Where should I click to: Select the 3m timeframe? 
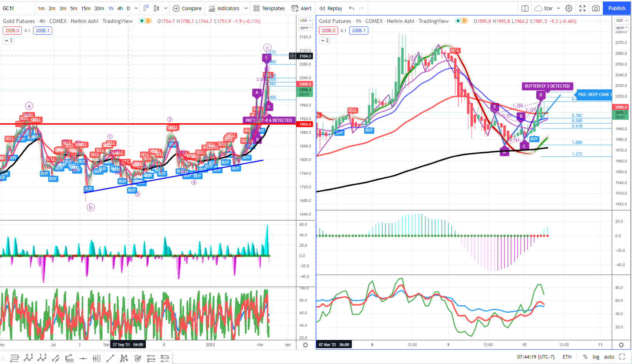pyautogui.click(x=63, y=8)
